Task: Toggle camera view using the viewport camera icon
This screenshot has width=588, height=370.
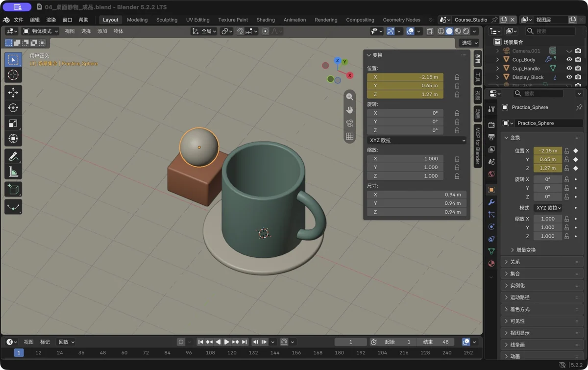Action: click(349, 123)
